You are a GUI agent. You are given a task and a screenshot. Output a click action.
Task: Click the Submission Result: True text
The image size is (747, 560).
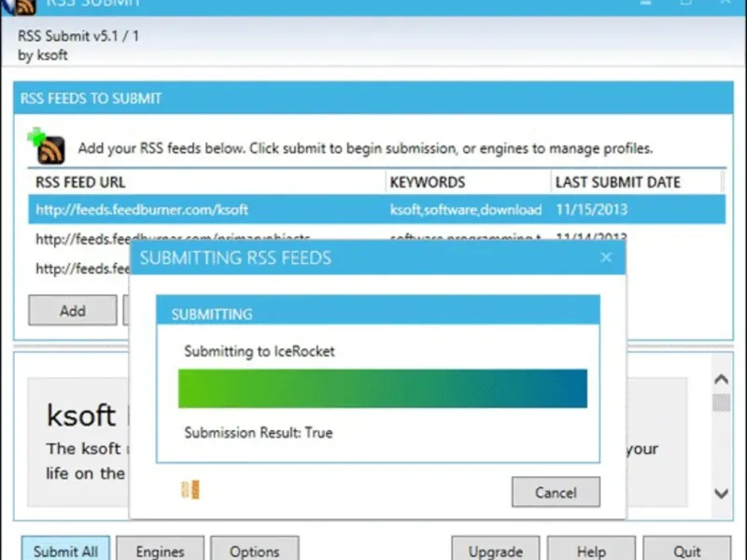(259, 432)
